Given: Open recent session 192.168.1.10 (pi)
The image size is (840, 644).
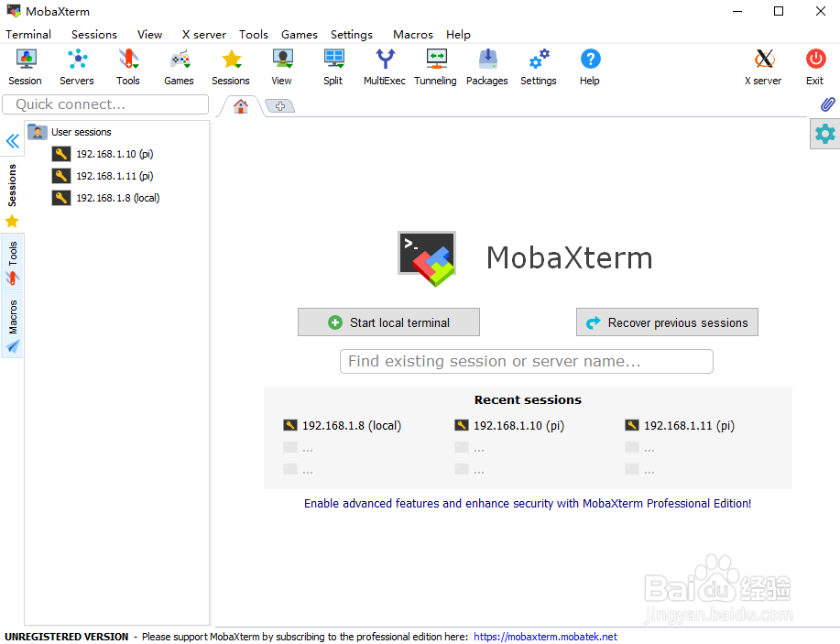Looking at the screenshot, I should point(509,425).
